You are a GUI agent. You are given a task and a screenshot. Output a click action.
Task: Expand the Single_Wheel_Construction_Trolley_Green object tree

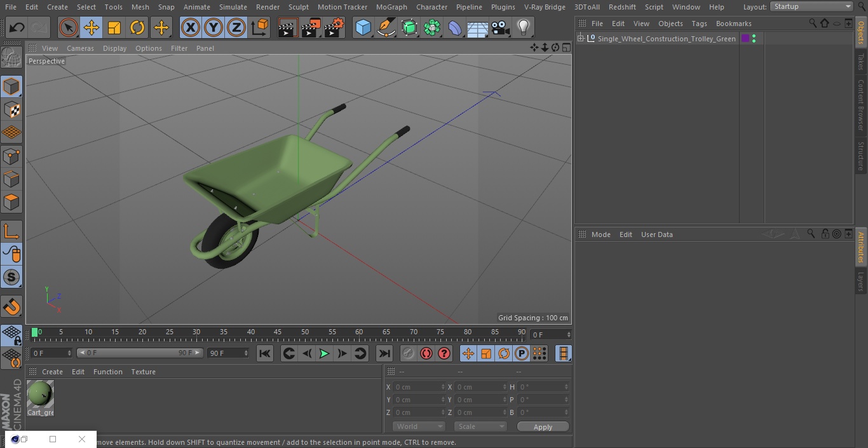click(580, 39)
